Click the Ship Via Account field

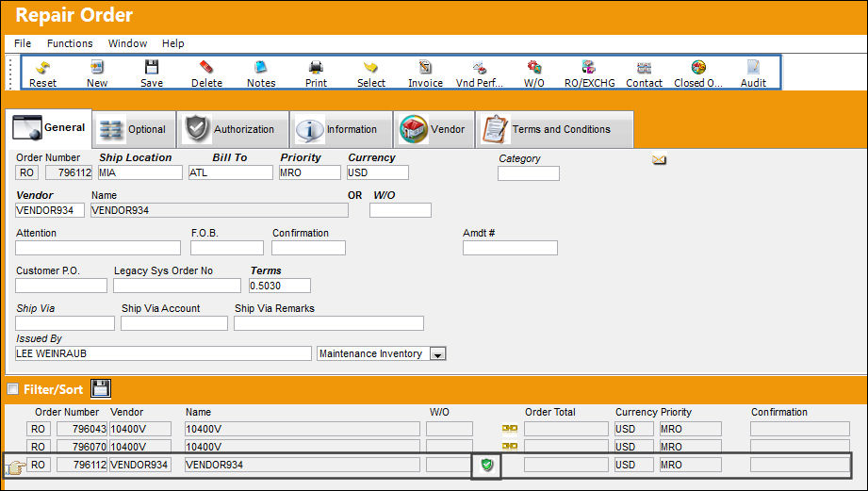point(173,323)
